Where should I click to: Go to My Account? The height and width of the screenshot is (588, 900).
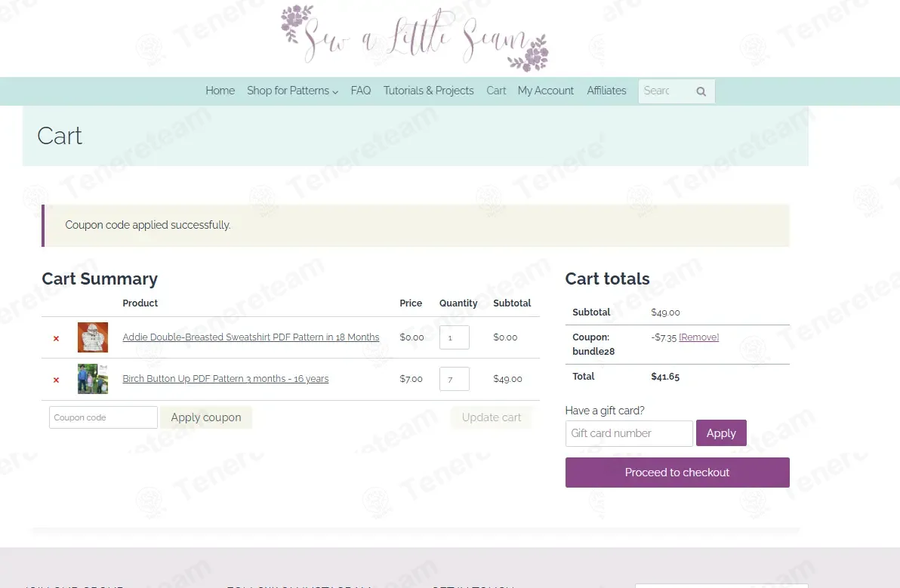pyautogui.click(x=545, y=91)
